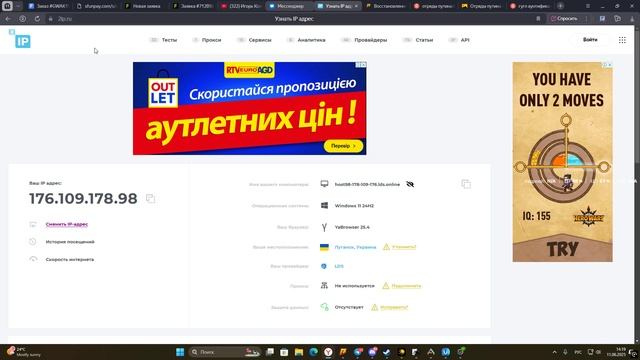Viewport: 640px width, 360px height.
Task: Click the Исправить data protection link
Action: 393,307
